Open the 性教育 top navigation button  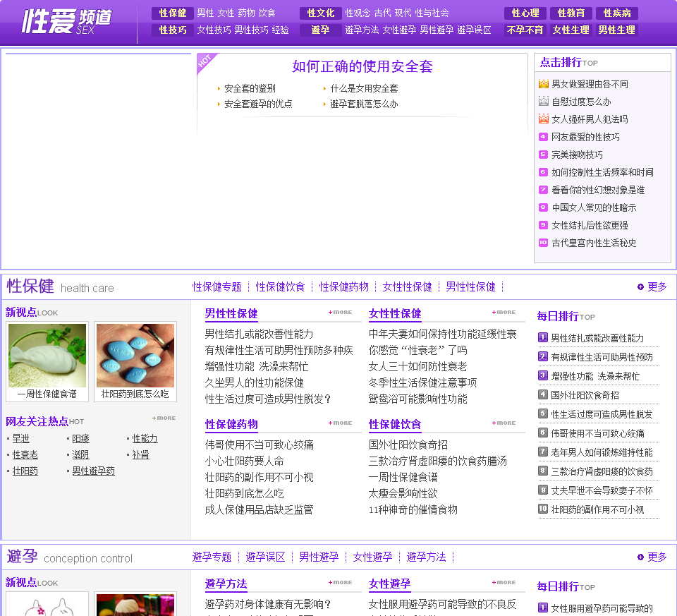click(x=571, y=13)
